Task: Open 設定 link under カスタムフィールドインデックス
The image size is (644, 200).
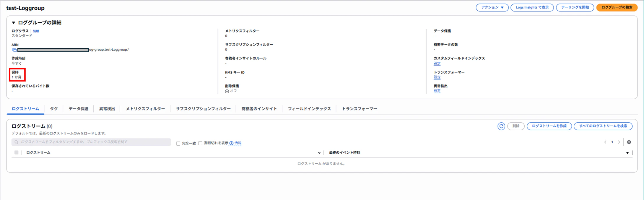Action: (x=437, y=64)
